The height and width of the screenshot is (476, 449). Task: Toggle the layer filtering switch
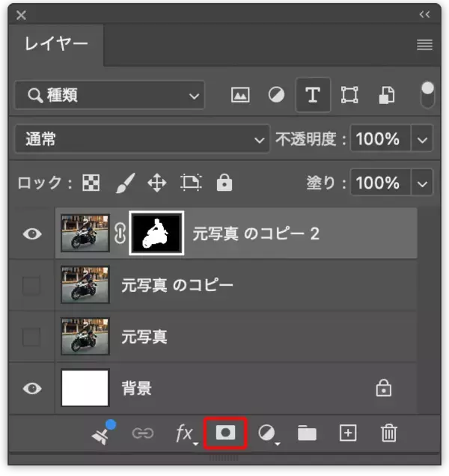[x=427, y=95]
